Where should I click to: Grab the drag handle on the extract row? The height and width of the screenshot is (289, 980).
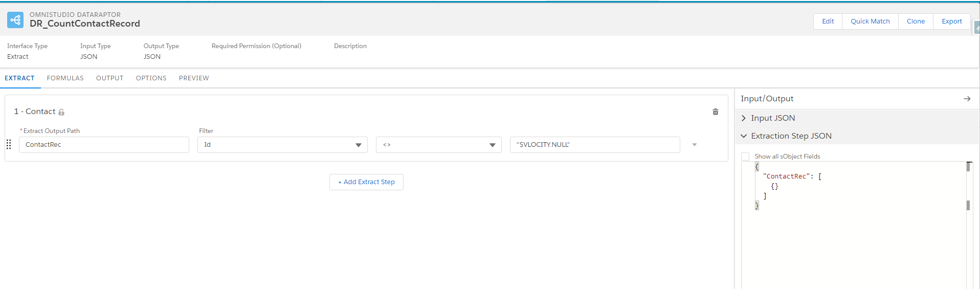pos(9,145)
